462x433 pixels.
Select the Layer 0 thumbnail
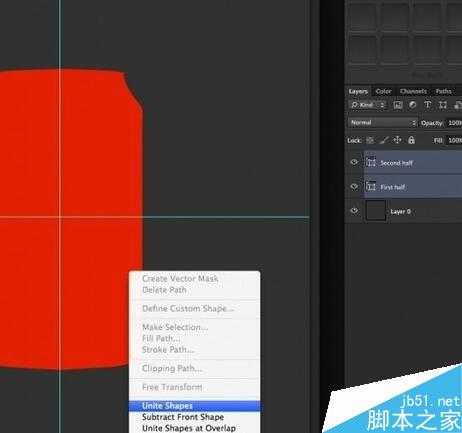pos(376,211)
